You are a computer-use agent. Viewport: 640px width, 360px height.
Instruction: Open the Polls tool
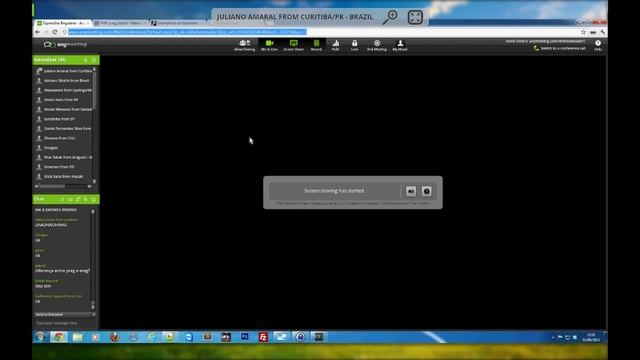pos(336,45)
